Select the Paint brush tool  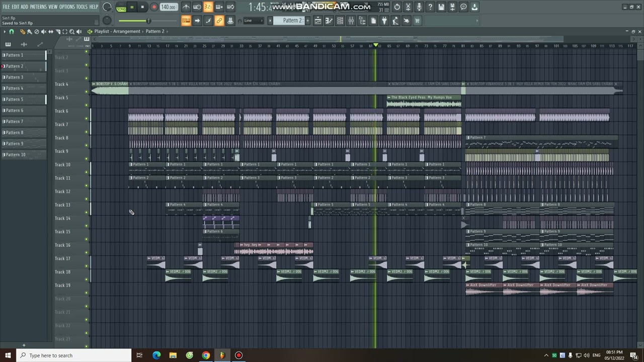coord(29,31)
